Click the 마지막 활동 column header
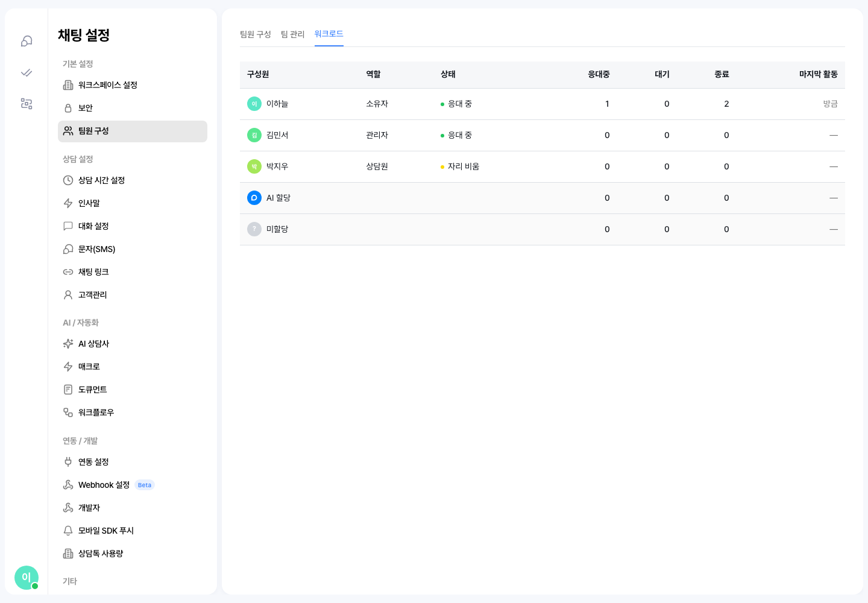 click(x=819, y=74)
